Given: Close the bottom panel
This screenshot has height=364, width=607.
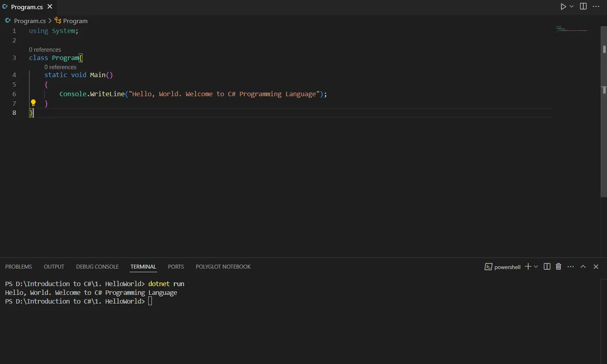Looking at the screenshot, I should pyautogui.click(x=596, y=267).
